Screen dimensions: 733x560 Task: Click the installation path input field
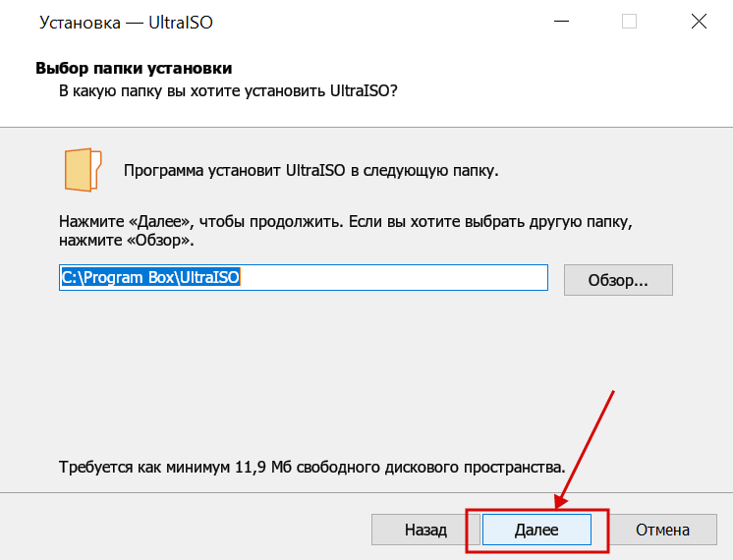pos(304,278)
